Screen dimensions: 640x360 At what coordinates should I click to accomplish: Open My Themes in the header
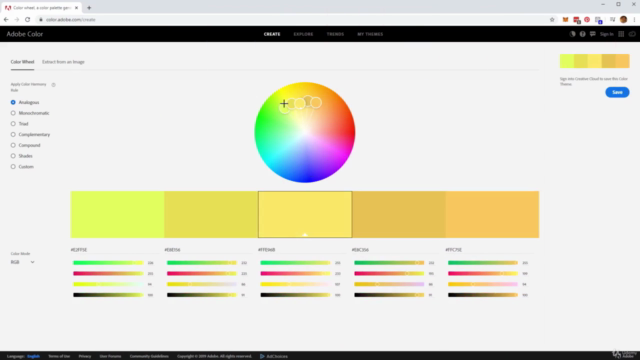[x=370, y=34]
